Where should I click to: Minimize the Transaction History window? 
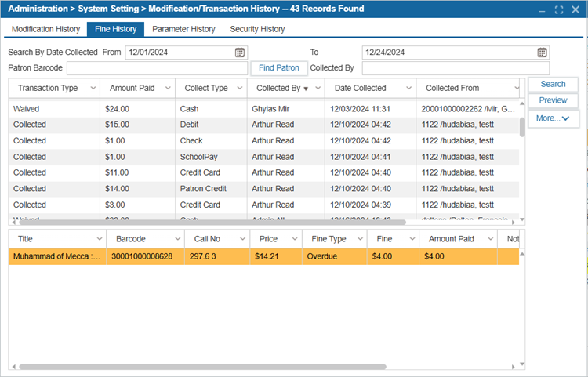point(542,9)
